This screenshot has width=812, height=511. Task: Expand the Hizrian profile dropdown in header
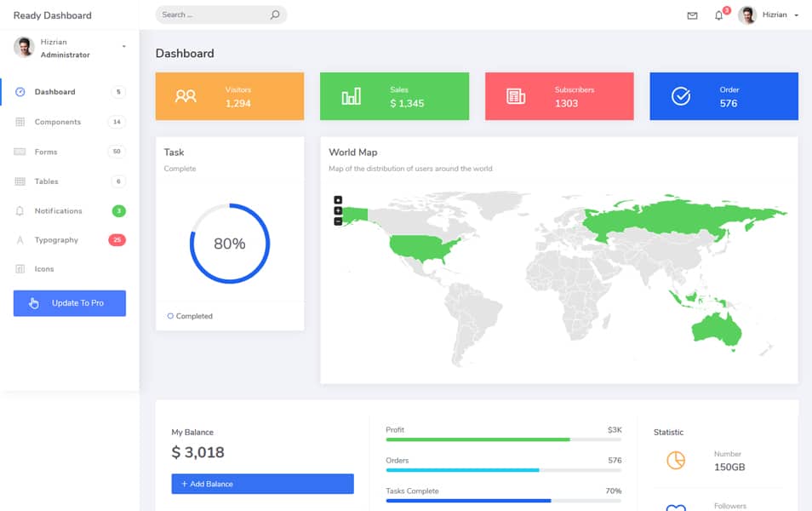coord(775,14)
